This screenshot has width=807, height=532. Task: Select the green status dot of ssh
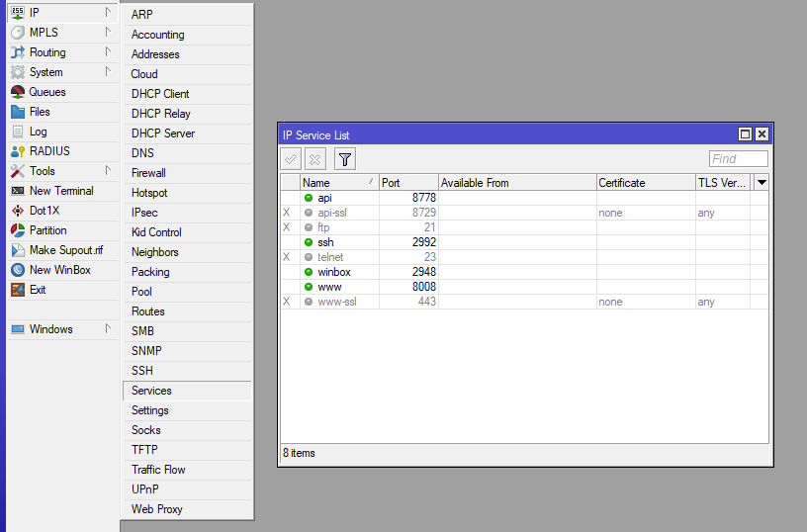pos(309,242)
